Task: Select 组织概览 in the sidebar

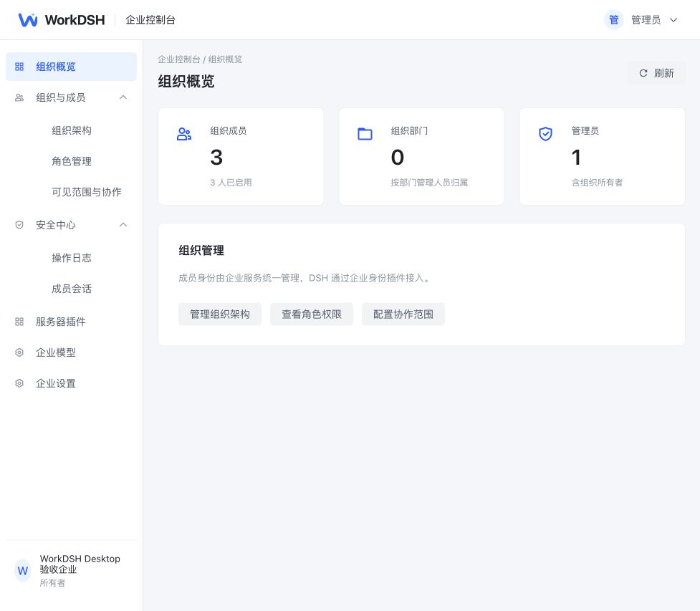Action: [x=71, y=67]
